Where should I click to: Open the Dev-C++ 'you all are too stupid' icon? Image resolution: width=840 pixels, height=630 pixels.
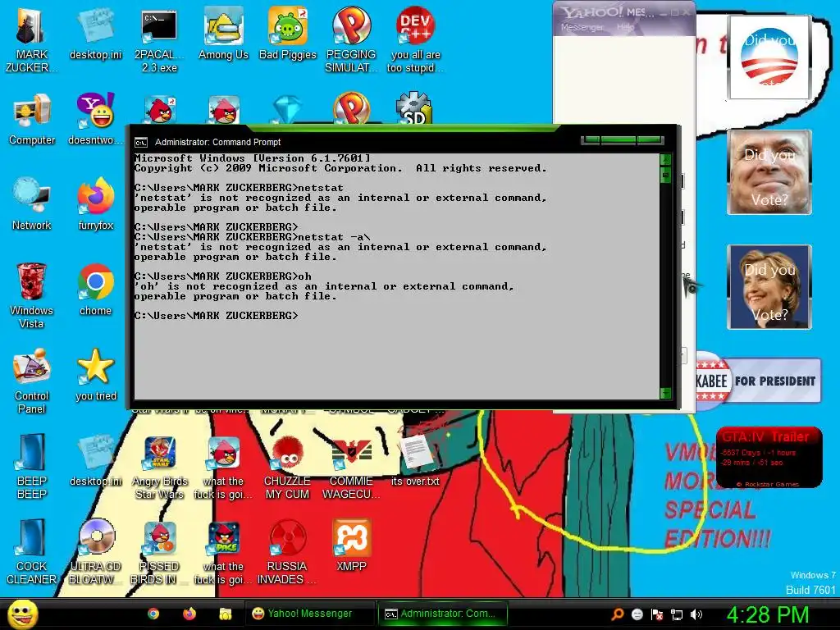(x=415, y=40)
